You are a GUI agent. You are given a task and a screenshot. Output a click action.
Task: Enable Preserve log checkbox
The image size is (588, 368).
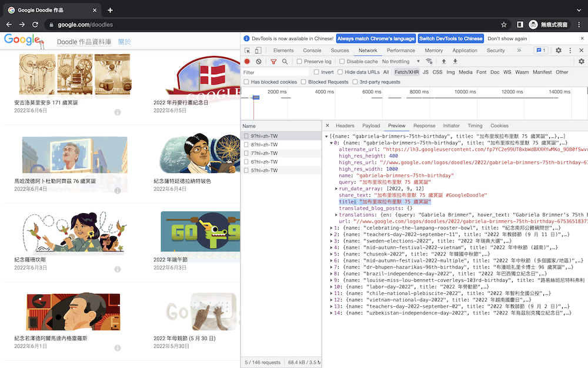299,61
